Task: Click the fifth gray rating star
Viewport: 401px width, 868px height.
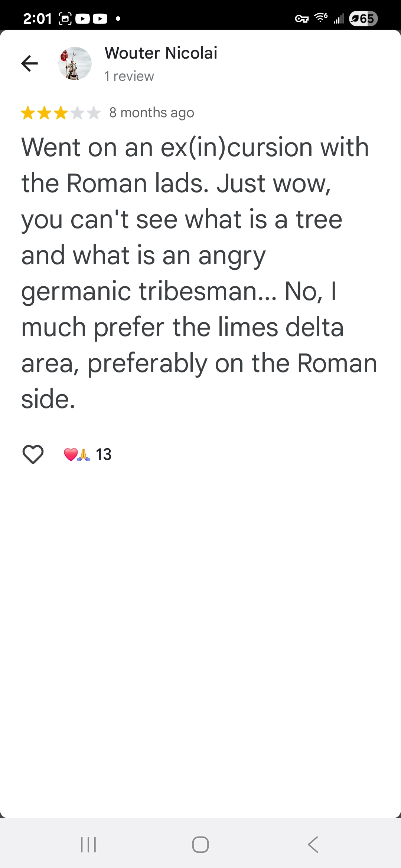Action: pyautogui.click(x=94, y=113)
